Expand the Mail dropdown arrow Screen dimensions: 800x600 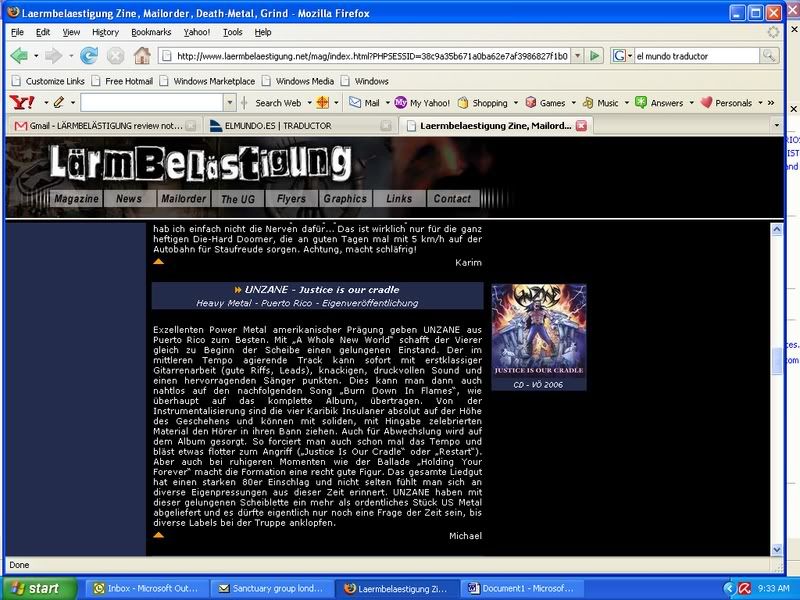[x=387, y=103]
